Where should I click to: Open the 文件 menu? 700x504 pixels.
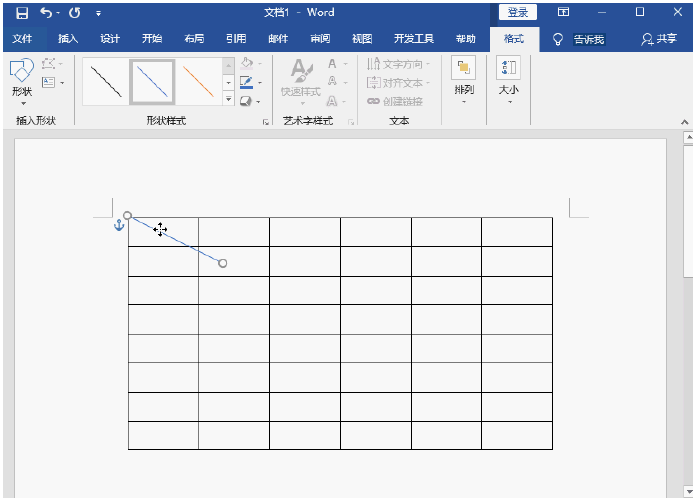point(22,39)
